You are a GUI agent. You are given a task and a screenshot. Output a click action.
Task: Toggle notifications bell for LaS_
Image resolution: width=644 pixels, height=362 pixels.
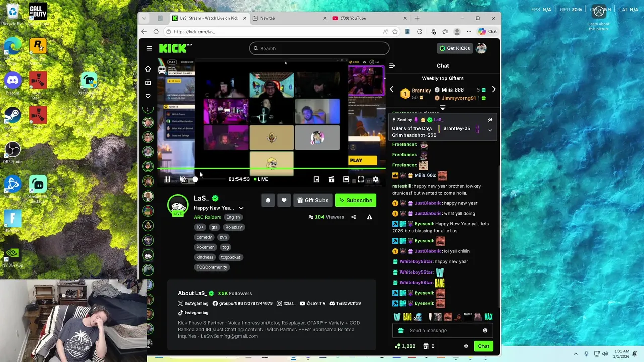[x=268, y=200]
